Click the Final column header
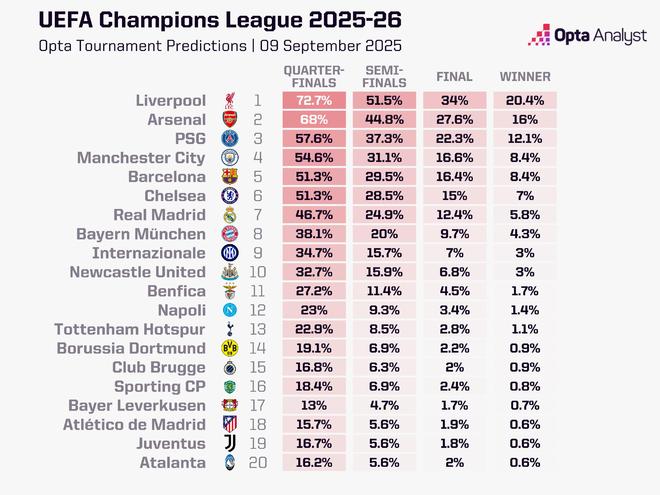The height and width of the screenshot is (495, 660). (455, 77)
